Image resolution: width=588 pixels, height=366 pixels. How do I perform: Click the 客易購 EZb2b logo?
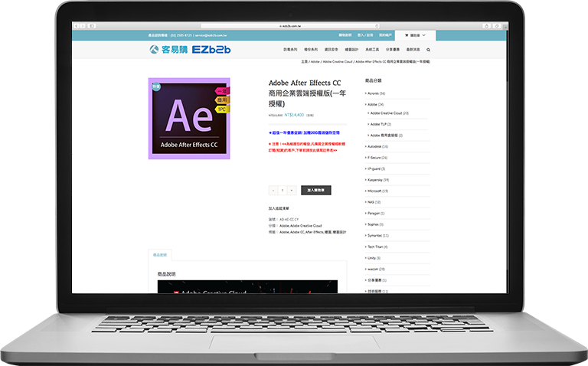[190, 49]
